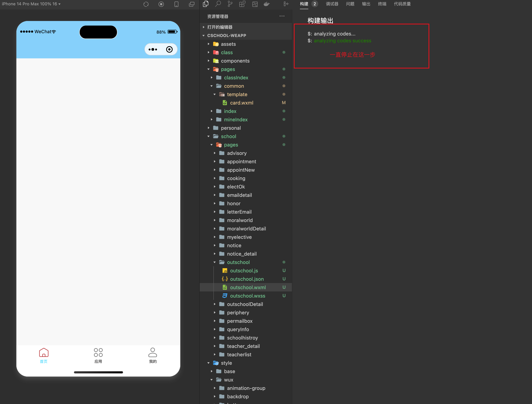The height and width of the screenshot is (404, 532).
Task: Open the card.wxml file
Action: tap(241, 103)
